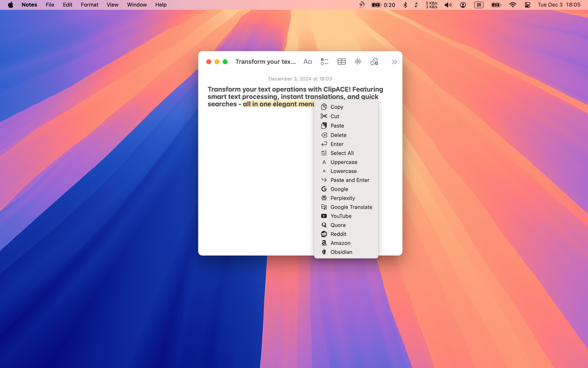Click highlighted text all in one elegant menu

(x=278, y=104)
